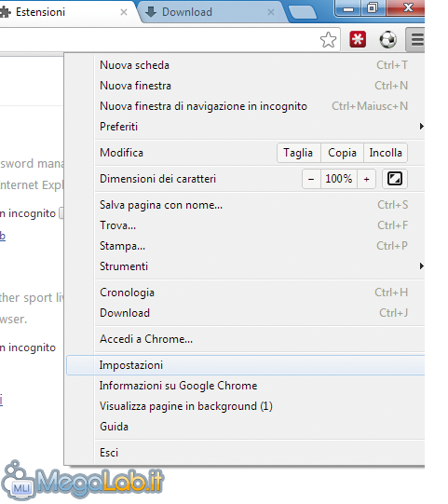Open Guida from the menu
The height and width of the screenshot is (504, 448).
244,427
